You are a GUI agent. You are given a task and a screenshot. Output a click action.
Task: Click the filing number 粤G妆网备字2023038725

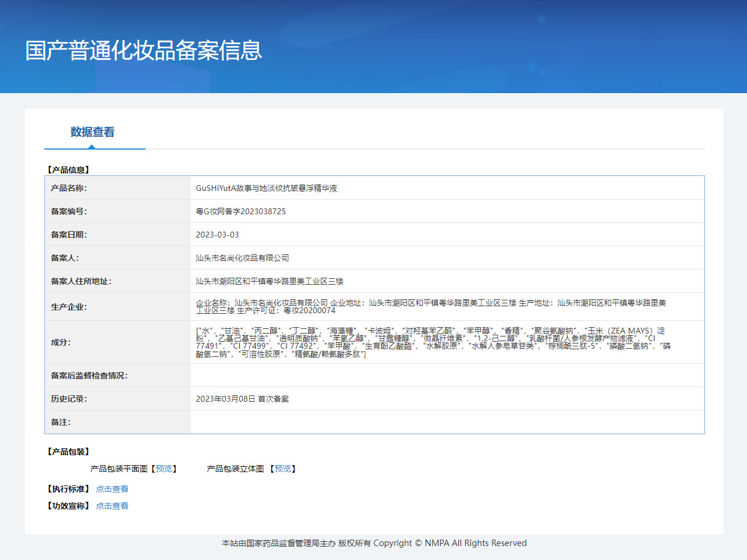coord(240,211)
